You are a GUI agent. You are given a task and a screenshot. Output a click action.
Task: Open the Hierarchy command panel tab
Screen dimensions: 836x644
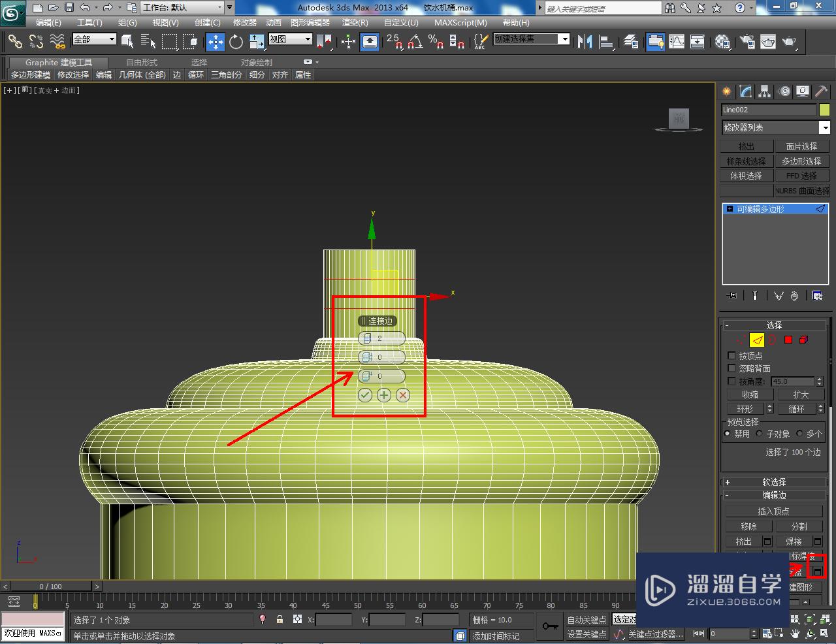coord(765,91)
